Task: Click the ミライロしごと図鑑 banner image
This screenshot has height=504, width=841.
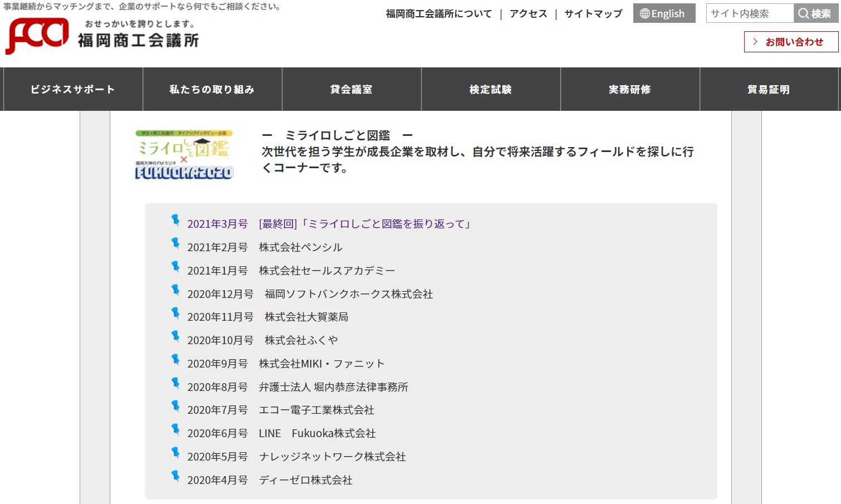Action: pyautogui.click(x=184, y=155)
